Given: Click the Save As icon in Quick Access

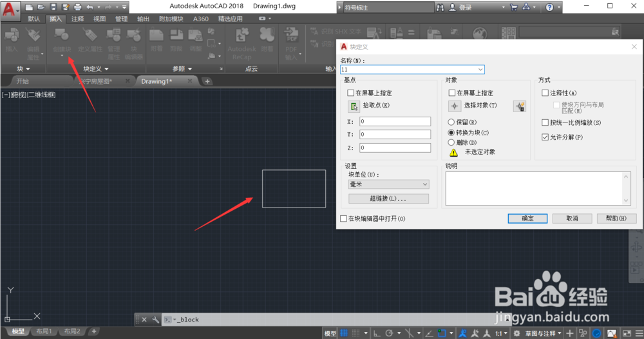Looking at the screenshot, I should click(x=65, y=7).
